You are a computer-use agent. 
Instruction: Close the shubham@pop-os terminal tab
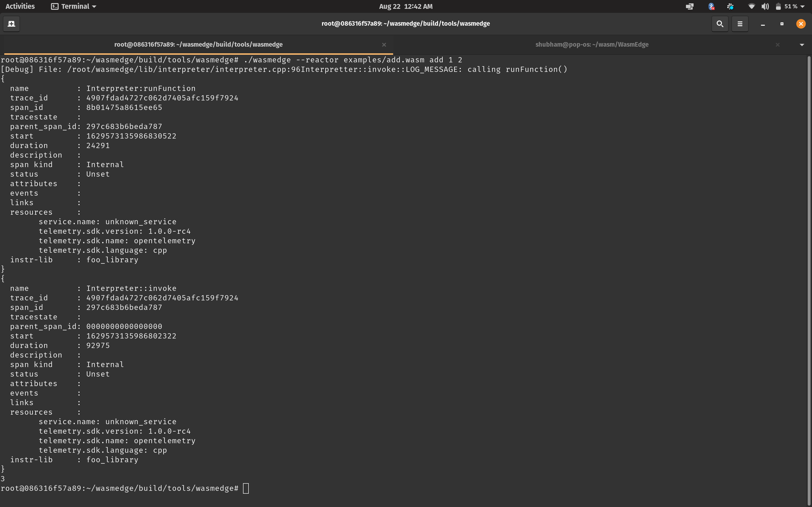(x=777, y=44)
